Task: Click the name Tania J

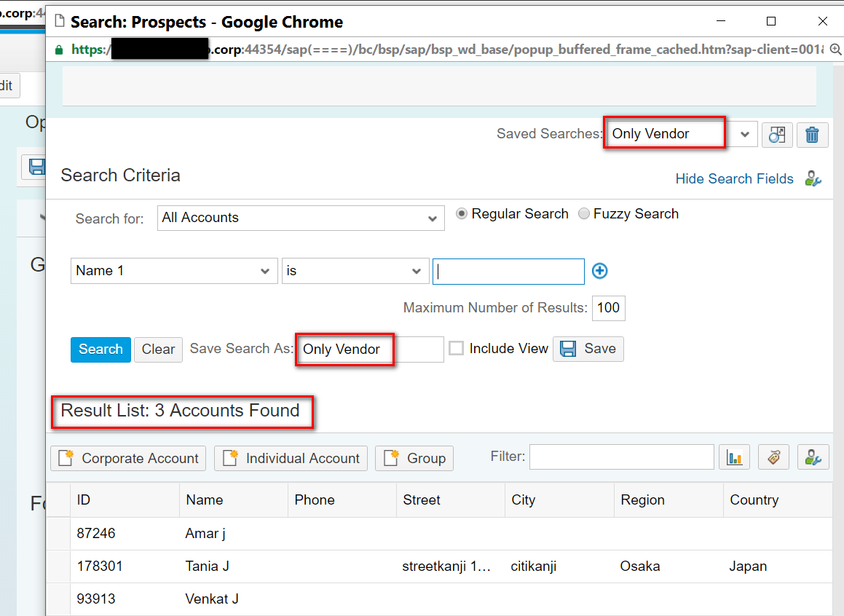Action: [x=208, y=566]
